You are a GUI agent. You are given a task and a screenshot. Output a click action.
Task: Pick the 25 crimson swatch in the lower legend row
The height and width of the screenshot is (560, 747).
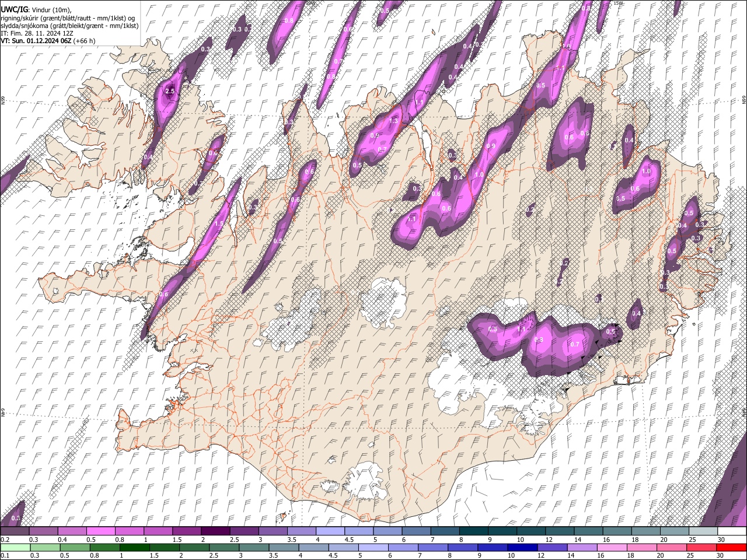click(701, 548)
